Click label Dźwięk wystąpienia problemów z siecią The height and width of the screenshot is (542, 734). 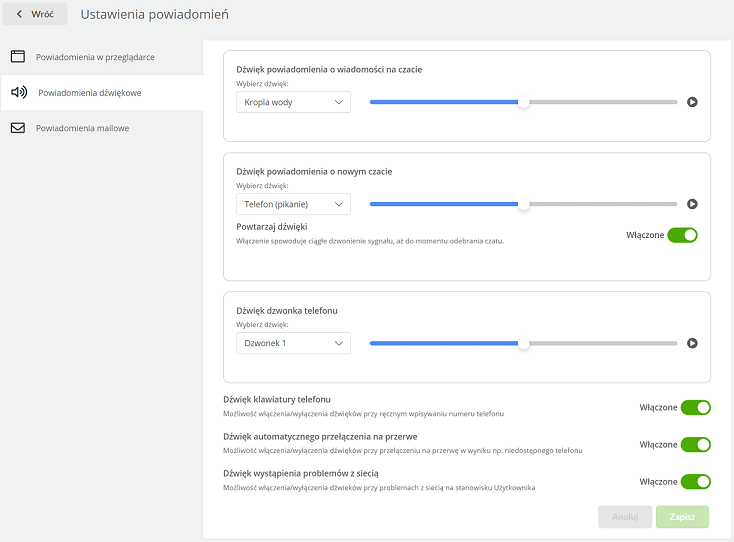point(301,473)
